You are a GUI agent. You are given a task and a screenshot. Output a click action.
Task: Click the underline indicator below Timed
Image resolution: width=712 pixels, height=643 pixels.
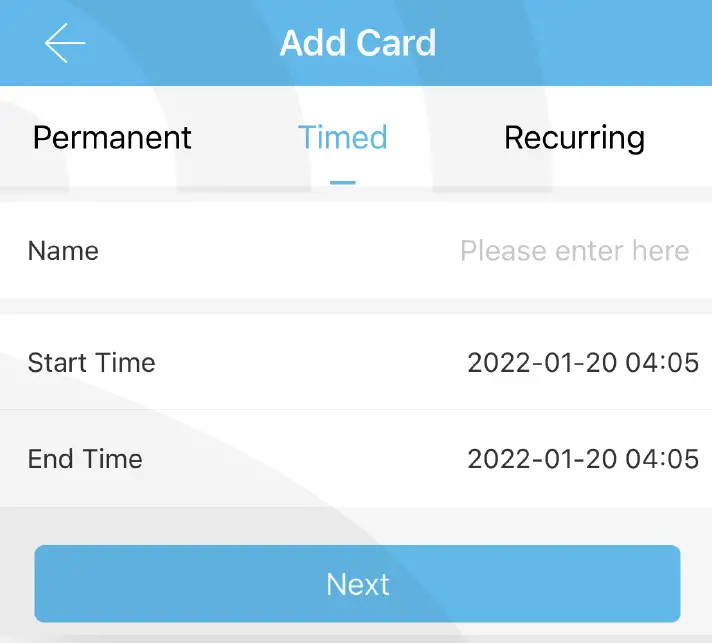(342, 182)
